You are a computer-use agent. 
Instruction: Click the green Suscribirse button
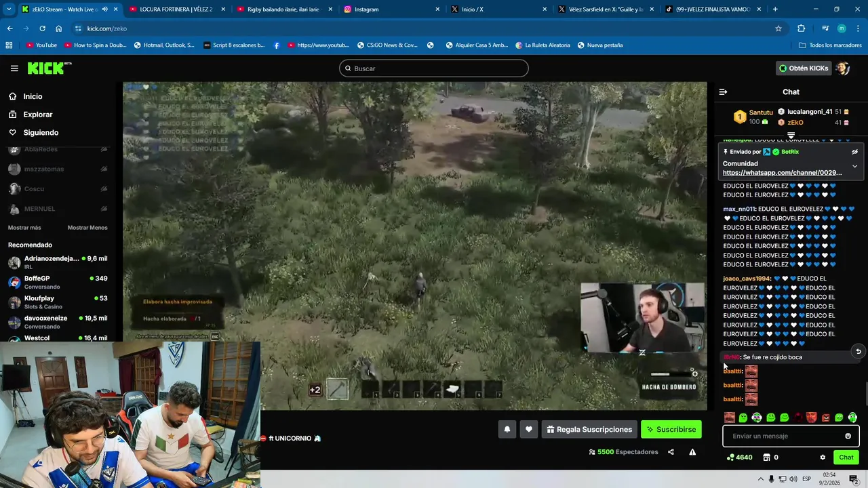(671, 429)
